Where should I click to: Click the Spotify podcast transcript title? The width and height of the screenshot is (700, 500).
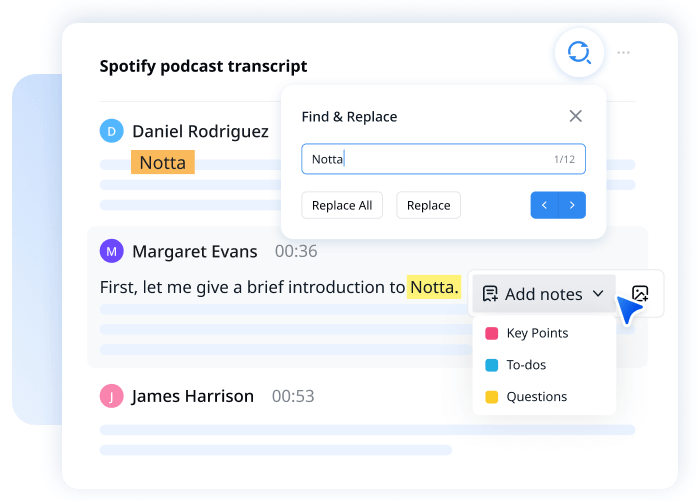coord(203,66)
